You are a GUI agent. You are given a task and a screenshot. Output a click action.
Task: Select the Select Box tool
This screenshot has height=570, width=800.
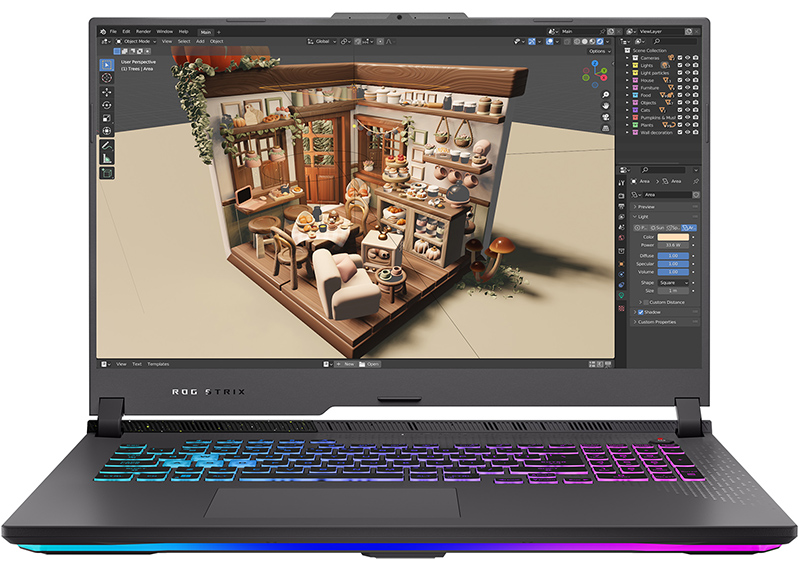tap(107, 65)
